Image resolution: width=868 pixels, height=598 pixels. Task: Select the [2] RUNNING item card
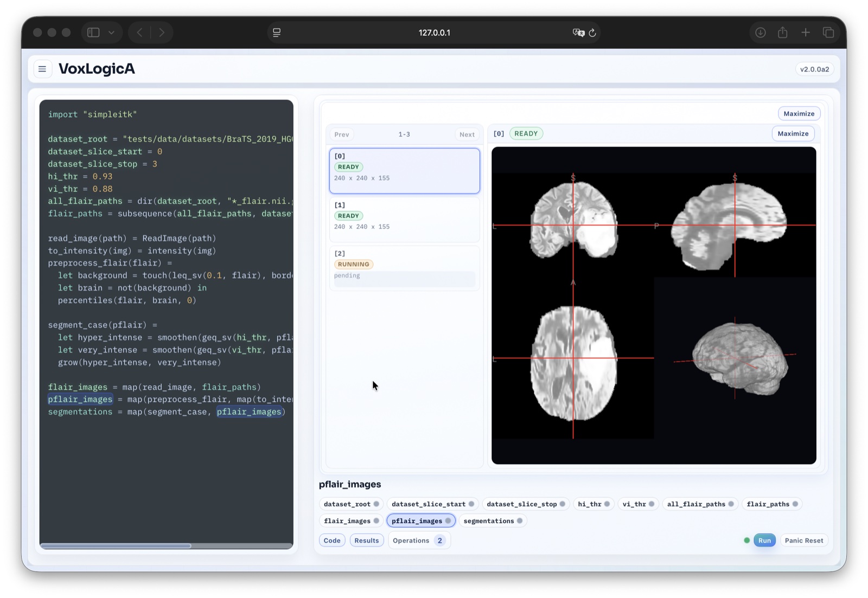(x=405, y=268)
